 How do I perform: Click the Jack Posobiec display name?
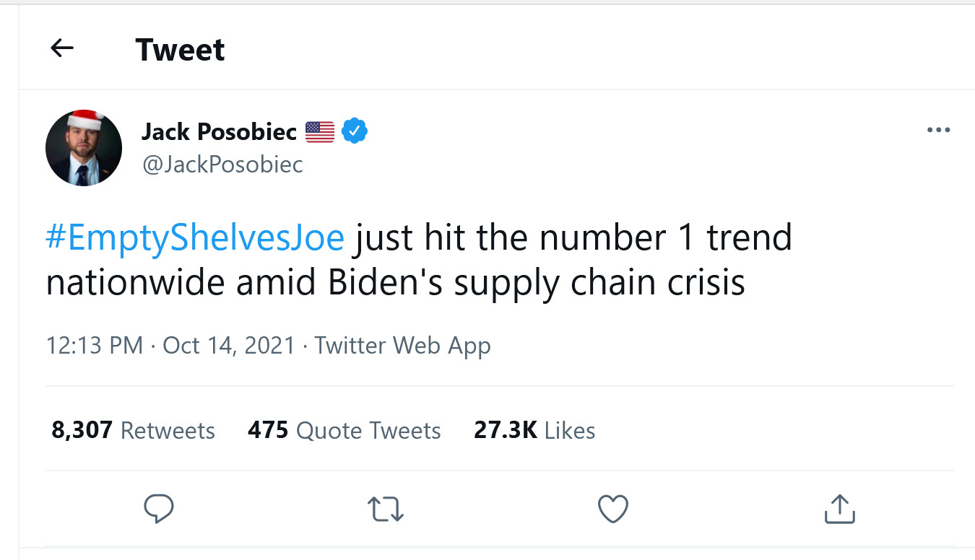pos(219,131)
